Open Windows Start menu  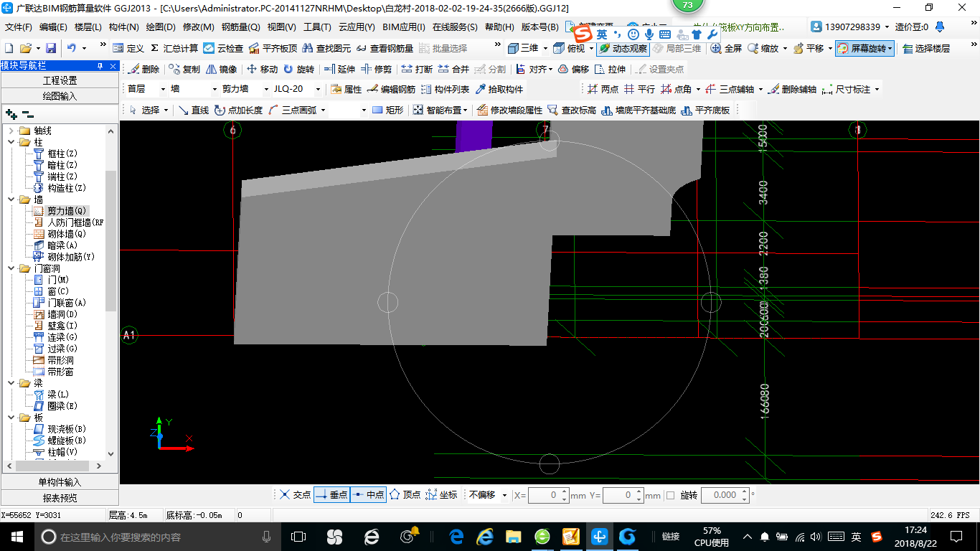tap(17, 536)
